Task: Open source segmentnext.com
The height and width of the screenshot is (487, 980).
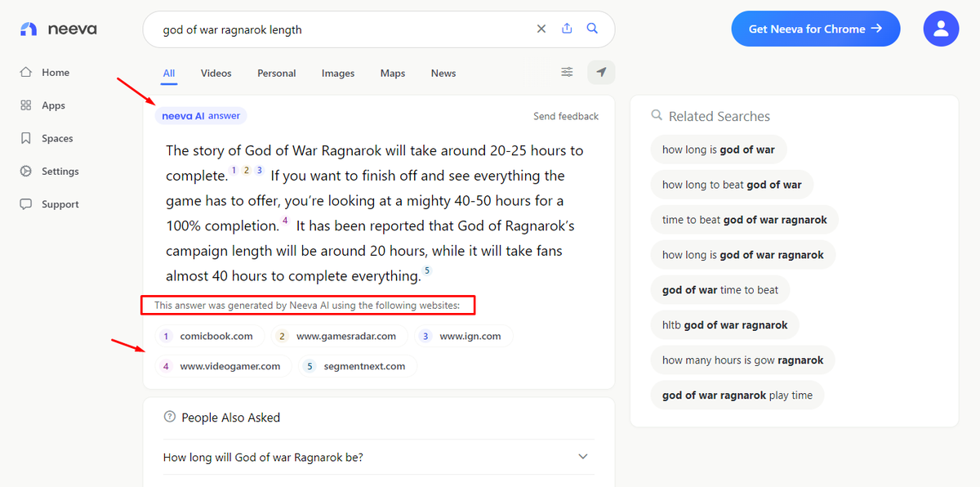Action: [x=358, y=366]
